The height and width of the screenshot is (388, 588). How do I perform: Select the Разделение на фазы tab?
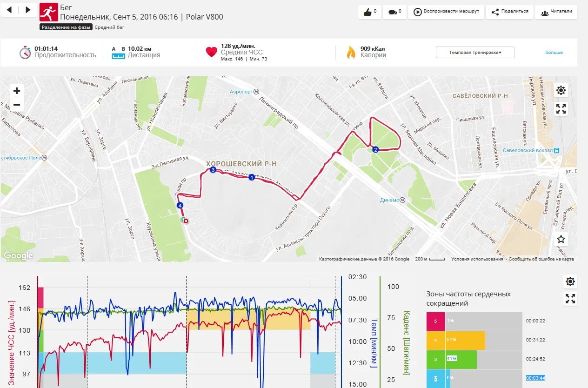[x=66, y=27]
